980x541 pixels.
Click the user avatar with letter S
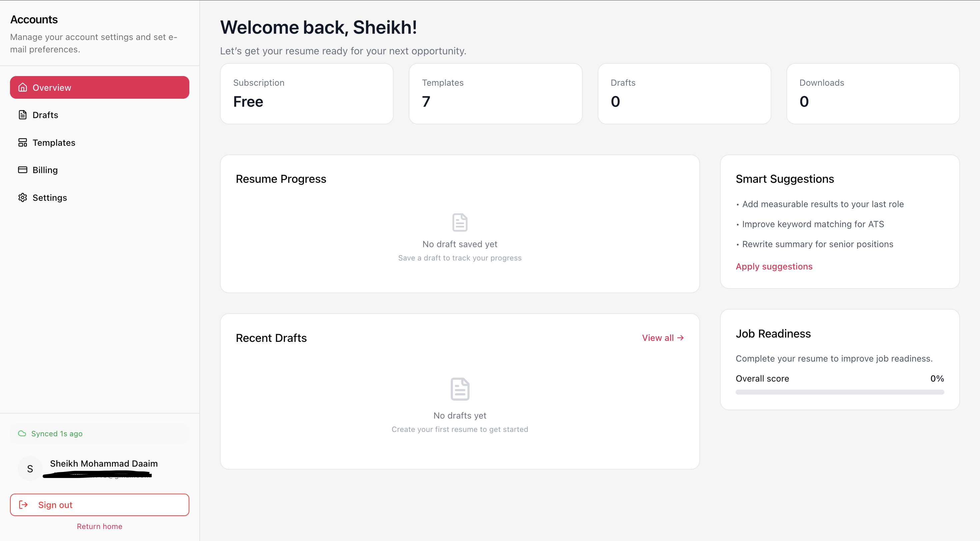[x=30, y=469]
